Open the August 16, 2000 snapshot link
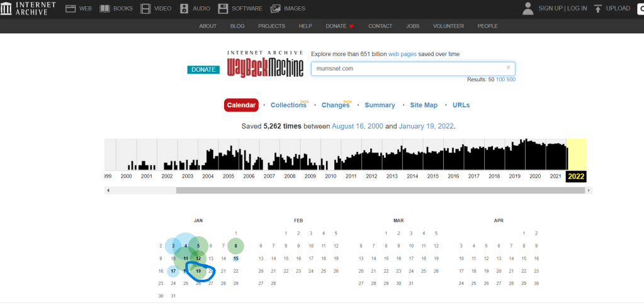The height and width of the screenshot is (305, 644). click(358, 127)
